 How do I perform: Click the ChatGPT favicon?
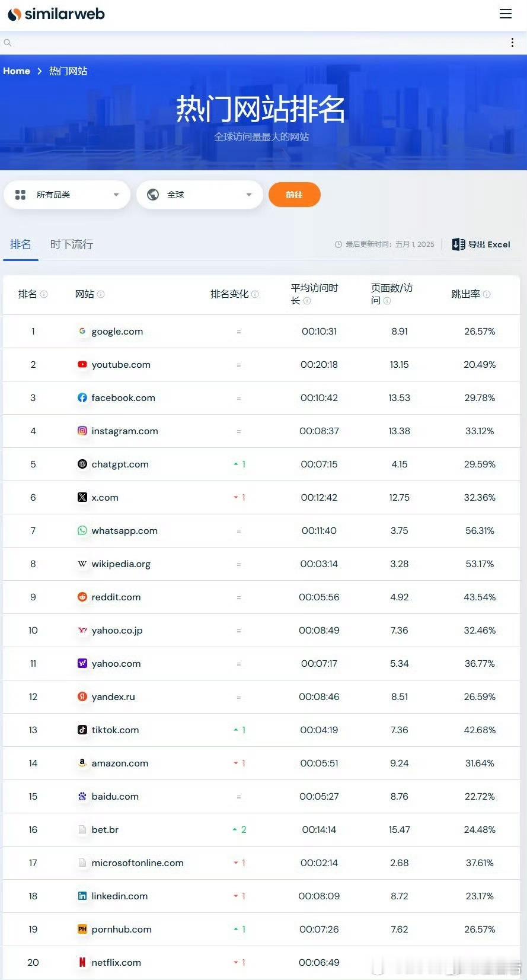(x=82, y=464)
